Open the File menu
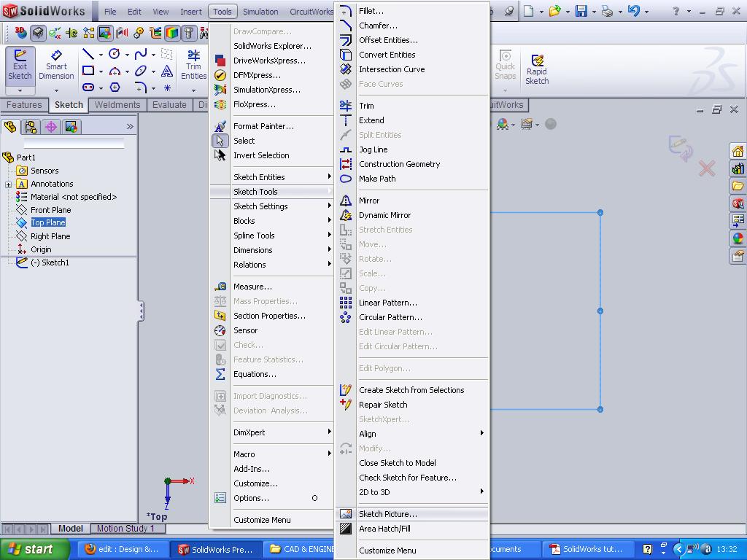 [110, 12]
